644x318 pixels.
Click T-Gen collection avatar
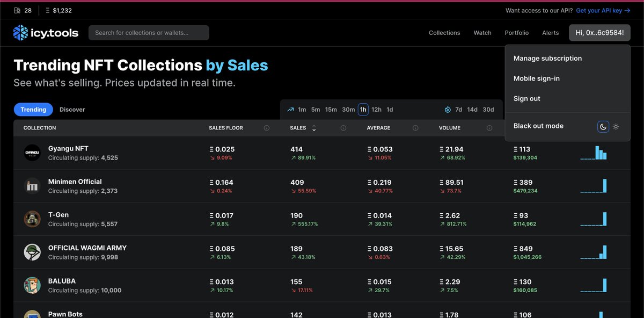click(x=32, y=219)
